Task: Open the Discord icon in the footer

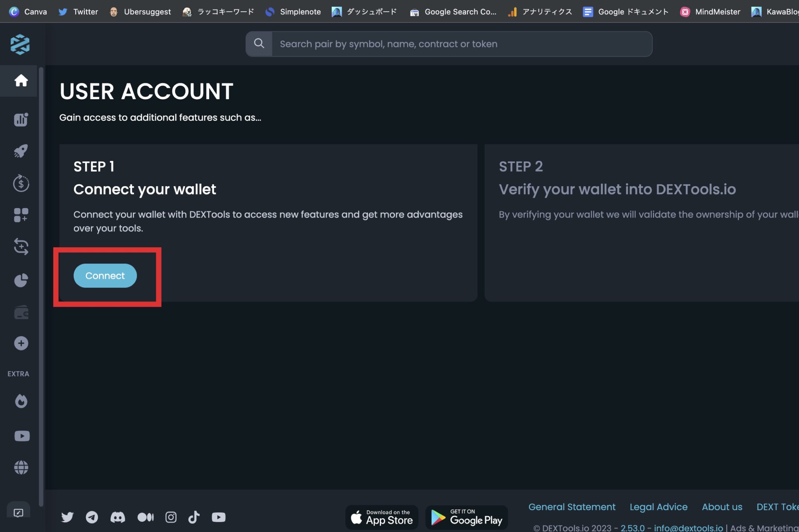Action: 117,517
